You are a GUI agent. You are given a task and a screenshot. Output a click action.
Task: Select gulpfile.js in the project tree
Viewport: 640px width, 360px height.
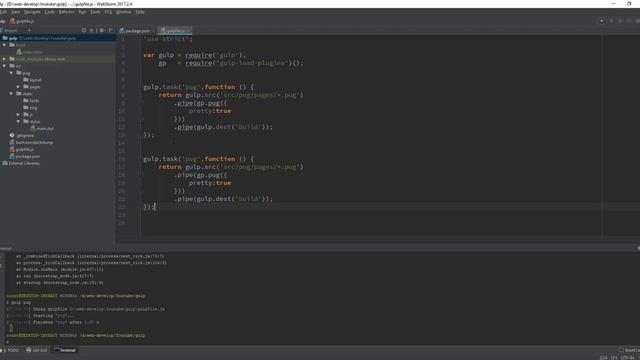click(x=22, y=149)
